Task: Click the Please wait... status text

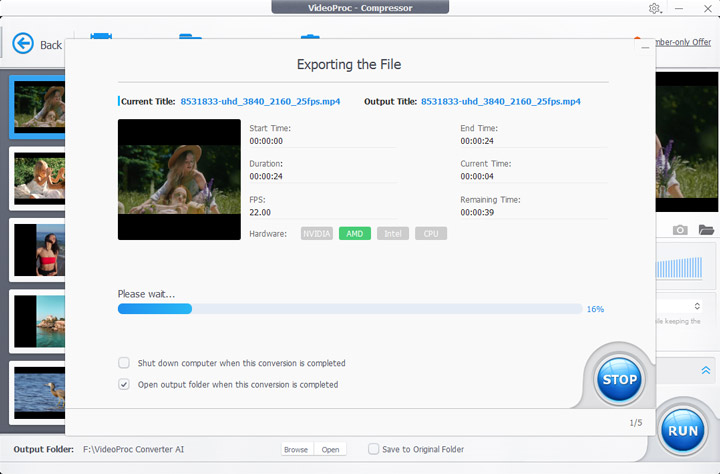Action: [x=146, y=294]
